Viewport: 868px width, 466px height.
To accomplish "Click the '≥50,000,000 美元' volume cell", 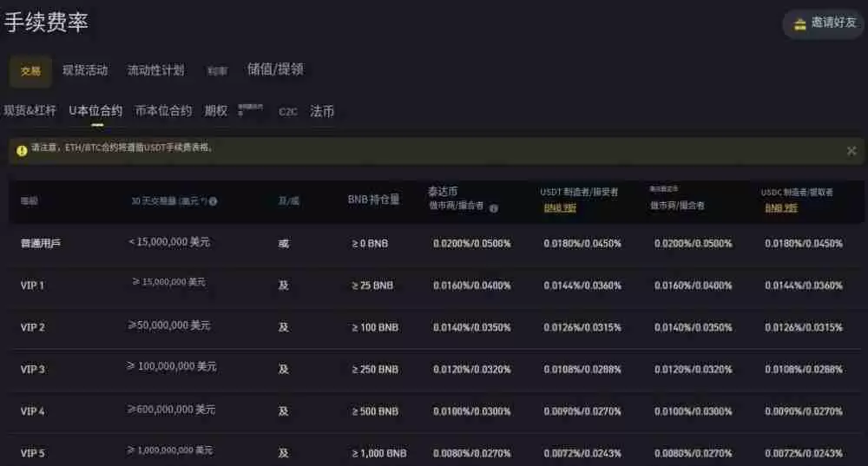I will 169,325.
